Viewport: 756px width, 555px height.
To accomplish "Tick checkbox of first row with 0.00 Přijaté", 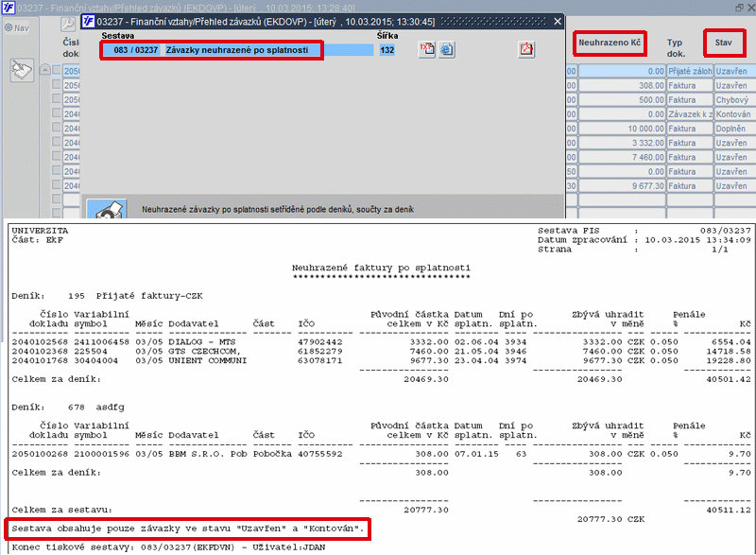I will (x=57, y=70).
